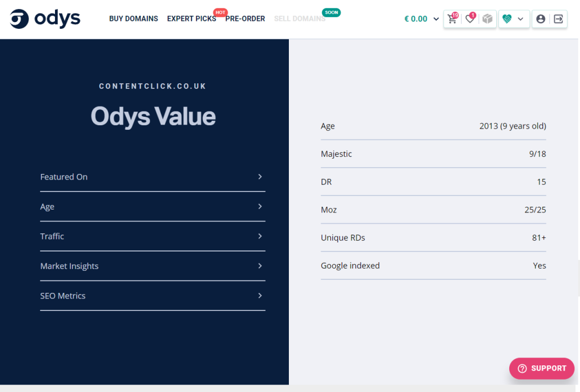Viewport: 580px width, 392px height.
Task: Click the Odys logo
Action: [x=45, y=19]
